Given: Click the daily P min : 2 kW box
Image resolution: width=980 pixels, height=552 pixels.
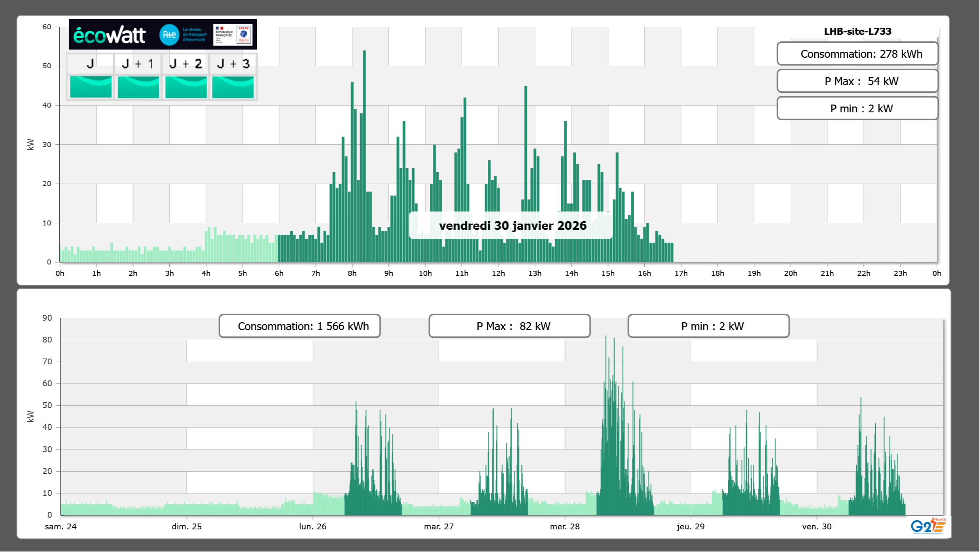Looking at the screenshot, I should click(857, 108).
